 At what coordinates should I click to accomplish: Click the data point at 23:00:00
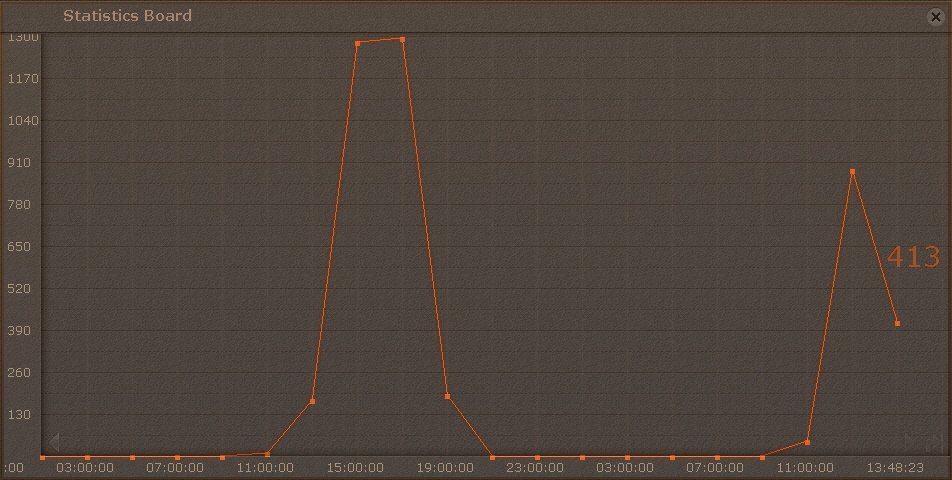click(x=537, y=457)
